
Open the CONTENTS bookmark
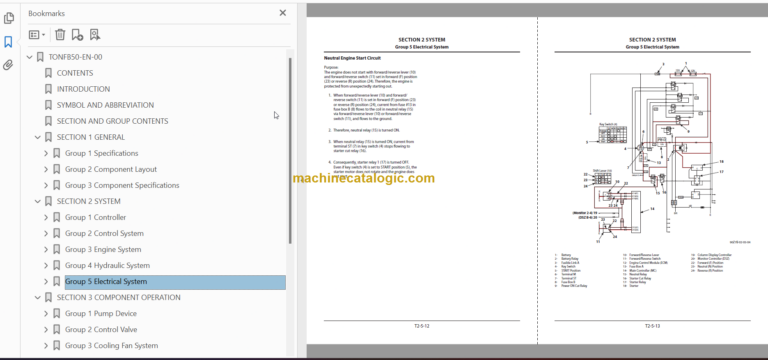click(74, 73)
